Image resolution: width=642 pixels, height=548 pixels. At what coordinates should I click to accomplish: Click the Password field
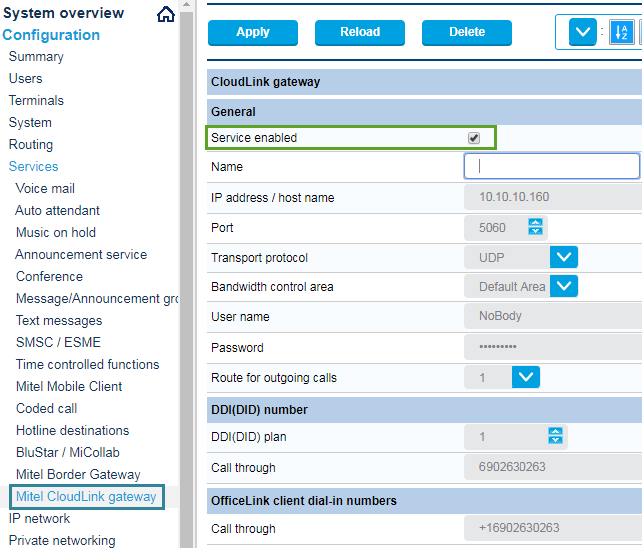[552, 347]
